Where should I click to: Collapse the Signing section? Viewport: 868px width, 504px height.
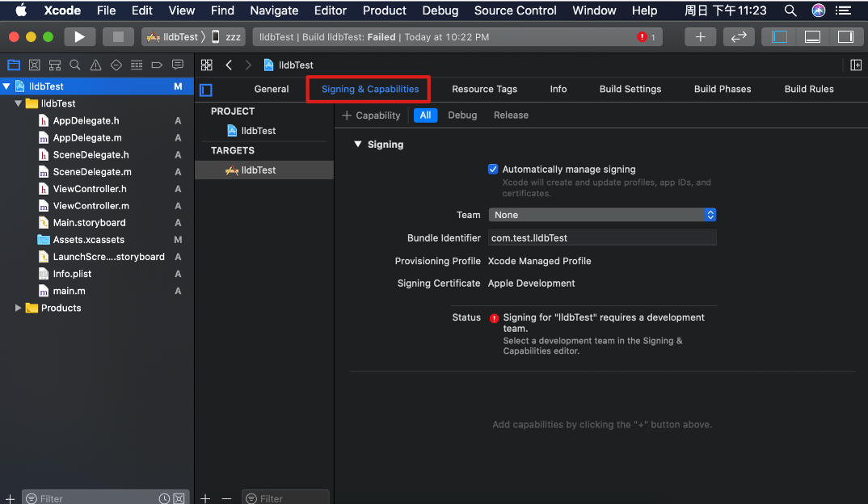coord(358,145)
